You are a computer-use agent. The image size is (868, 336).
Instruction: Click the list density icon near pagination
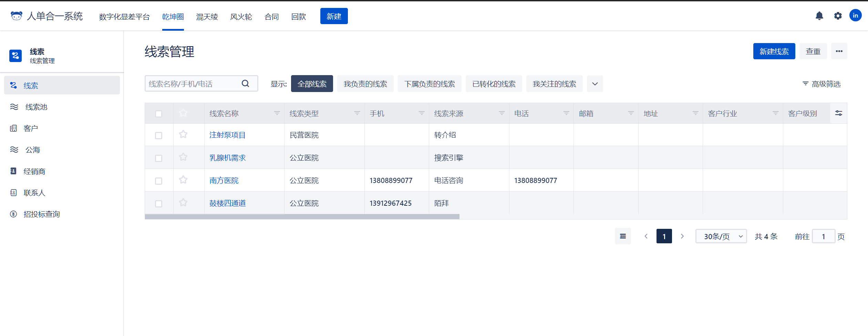[x=623, y=236]
